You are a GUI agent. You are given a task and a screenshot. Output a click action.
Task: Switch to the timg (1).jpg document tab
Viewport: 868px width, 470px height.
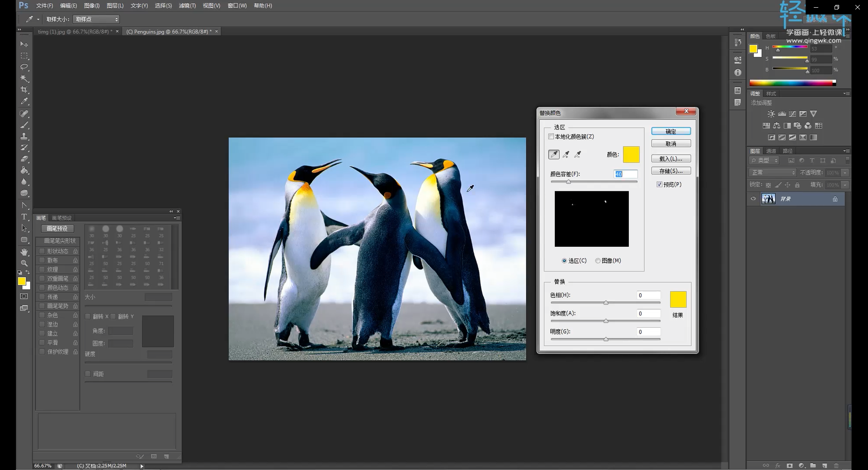pyautogui.click(x=75, y=32)
